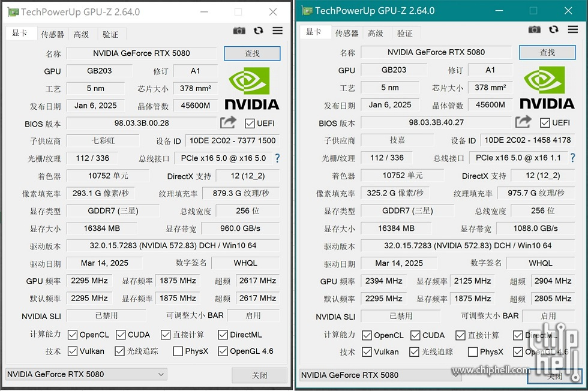Screen dimensions: 588x391
Task: Select 显卡 tab in left window
Action: (x=21, y=34)
